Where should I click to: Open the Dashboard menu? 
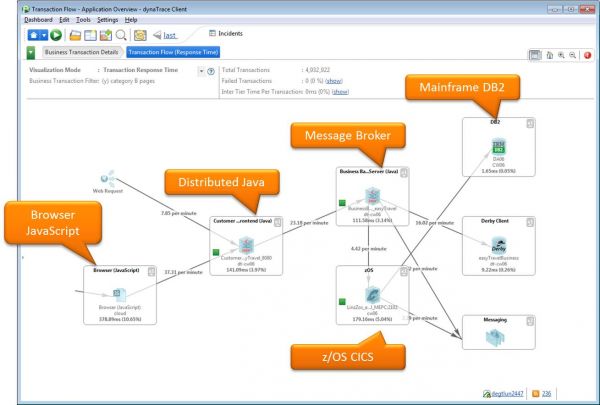pos(38,20)
